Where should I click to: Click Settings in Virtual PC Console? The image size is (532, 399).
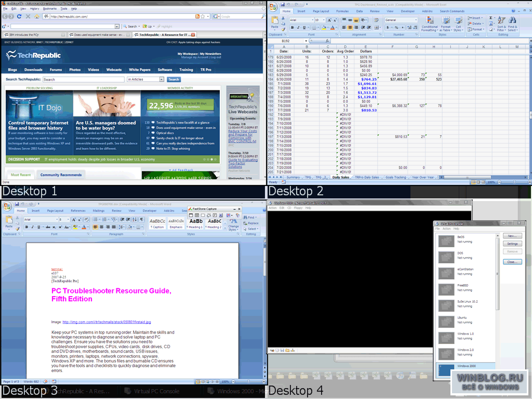pyautogui.click(x=512, y=244)
